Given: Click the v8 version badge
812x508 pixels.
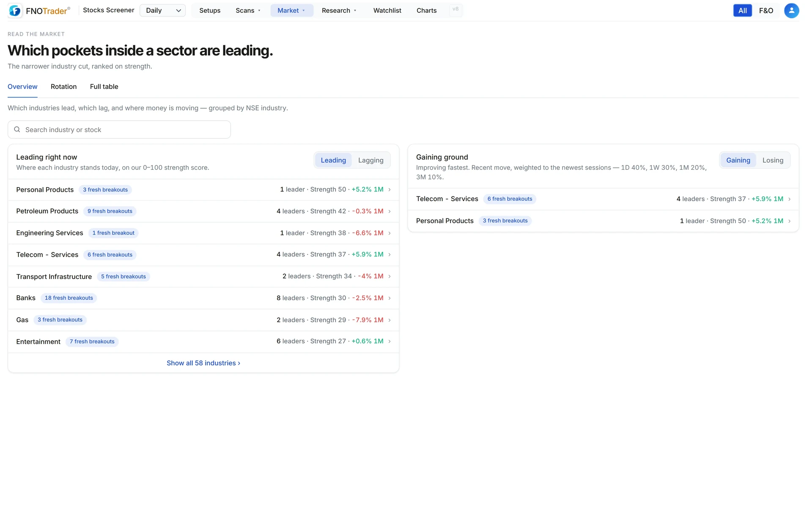Looking at the screenshot, I should point(455,9).
